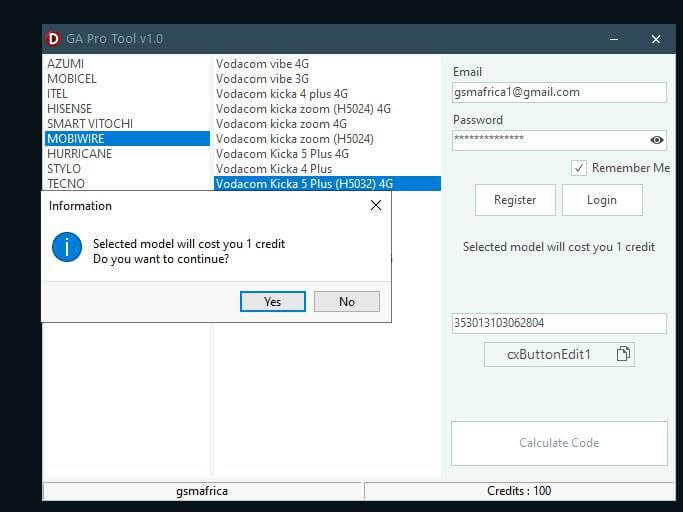Select HISENSE in the brand list
Viewport: 683px width, 512px height.
click(x=127, y=109)
